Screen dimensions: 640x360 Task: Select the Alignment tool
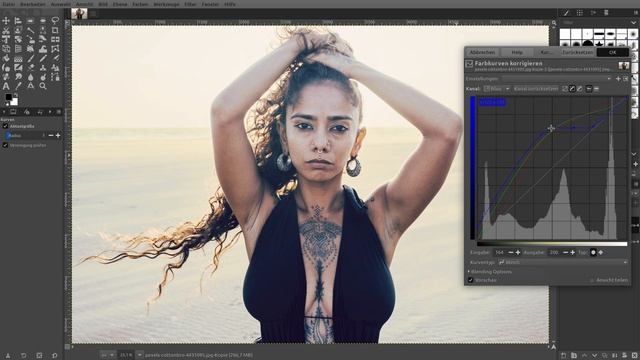(18, 20)
